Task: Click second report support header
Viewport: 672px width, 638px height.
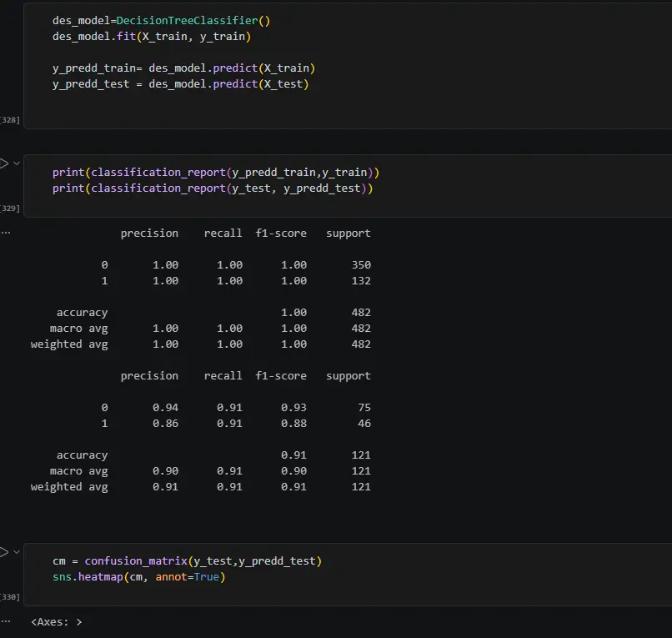Action: pyautogui.click(x=349, y=376)
